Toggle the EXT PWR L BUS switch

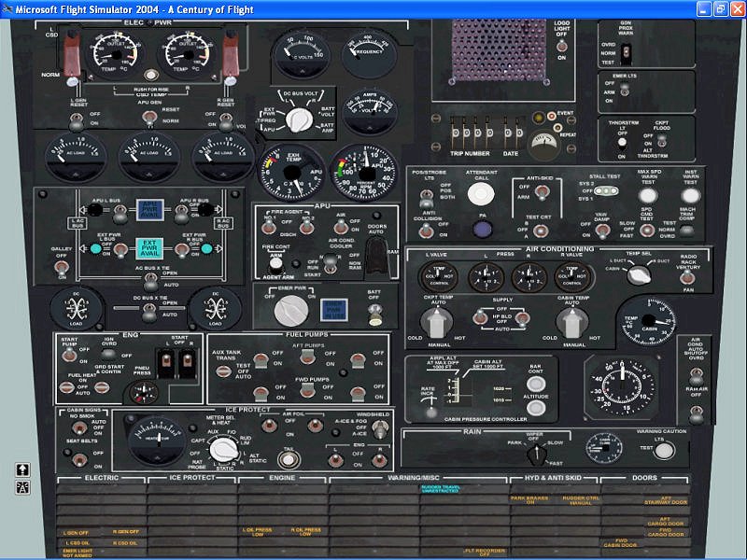pyautogui.click(x=120, y=250)
